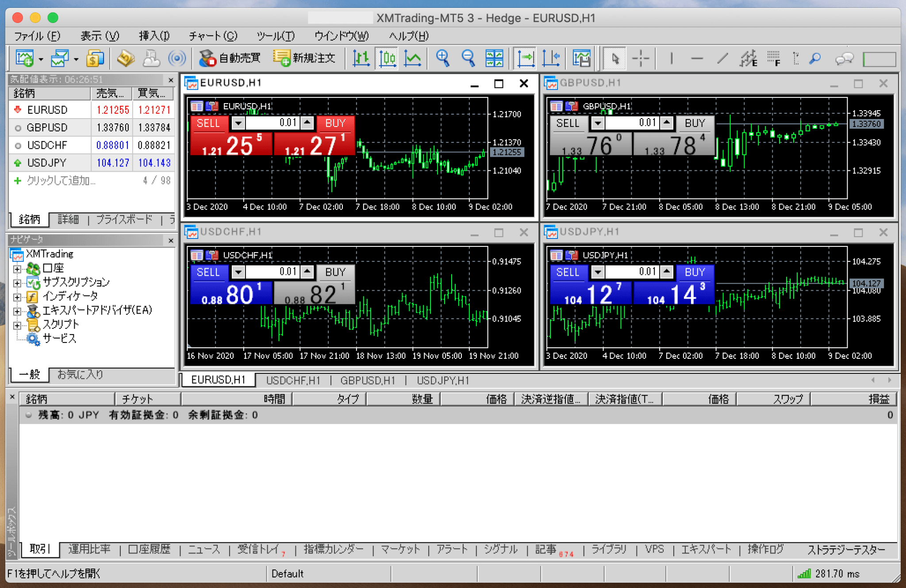
Task: Open the チャート menu
Action: click(x=213, y=35)
